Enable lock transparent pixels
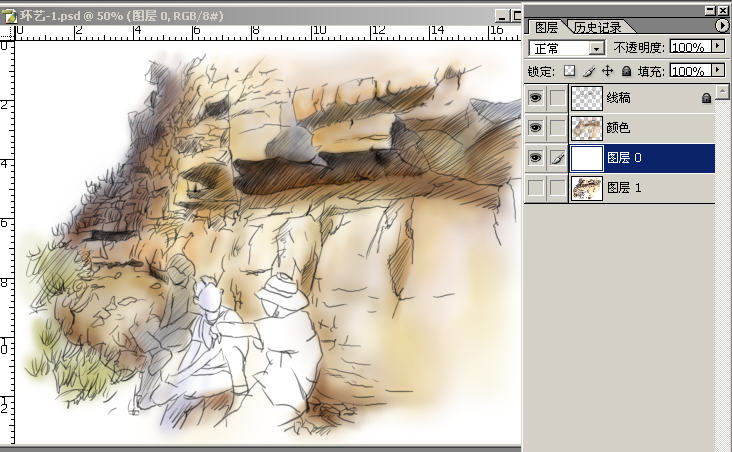732x452 pixels. coord(569,71)
